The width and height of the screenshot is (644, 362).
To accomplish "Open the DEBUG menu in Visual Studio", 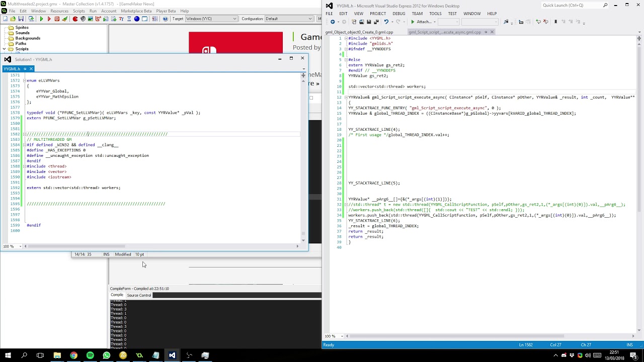I will [x=399, y=14].
